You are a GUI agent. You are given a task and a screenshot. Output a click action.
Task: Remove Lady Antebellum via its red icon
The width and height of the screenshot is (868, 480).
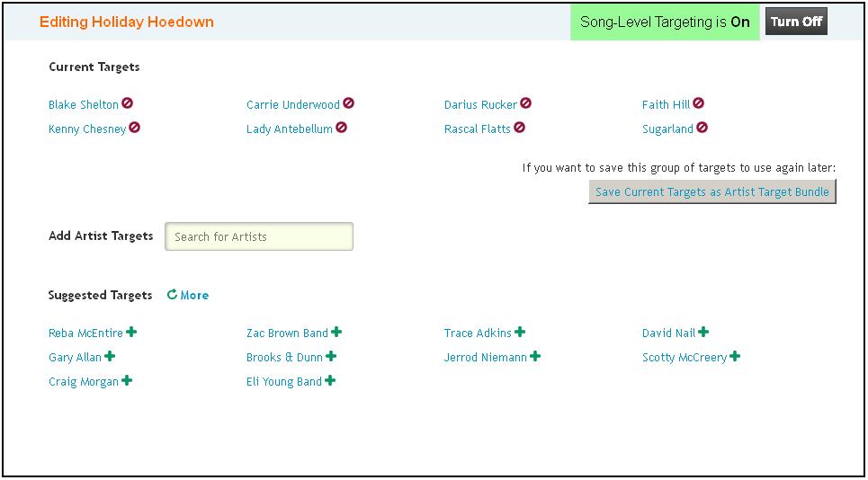[341, 128]
